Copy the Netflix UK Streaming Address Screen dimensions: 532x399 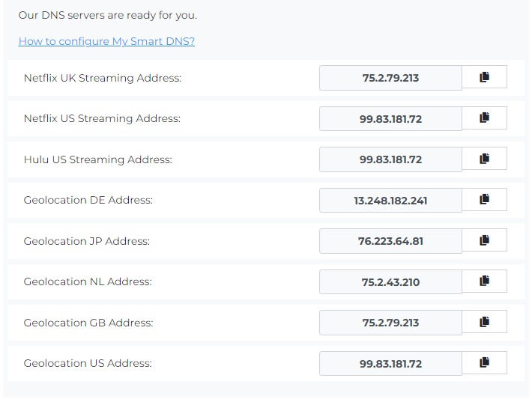tap(484, 77)
